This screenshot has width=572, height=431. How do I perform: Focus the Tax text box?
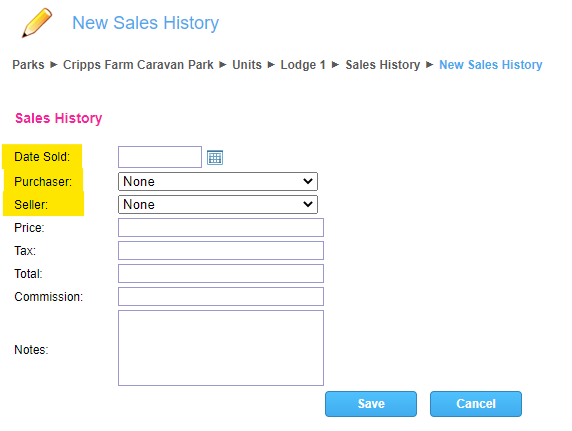coord(221,250)
